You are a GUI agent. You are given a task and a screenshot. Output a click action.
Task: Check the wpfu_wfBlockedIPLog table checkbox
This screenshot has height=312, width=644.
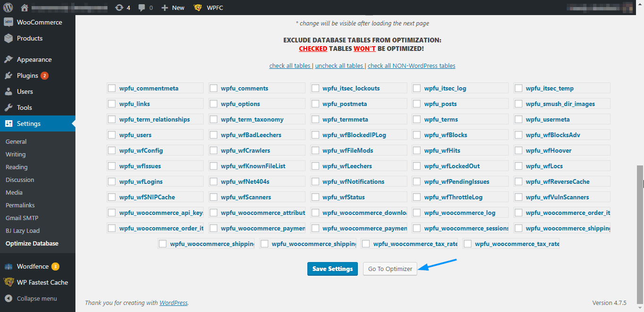click(315, 135)
